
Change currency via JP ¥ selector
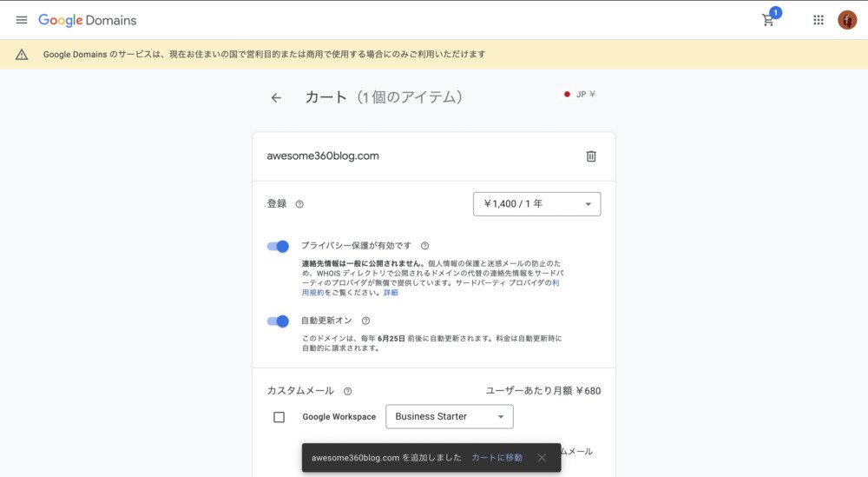tap(580, 94)
